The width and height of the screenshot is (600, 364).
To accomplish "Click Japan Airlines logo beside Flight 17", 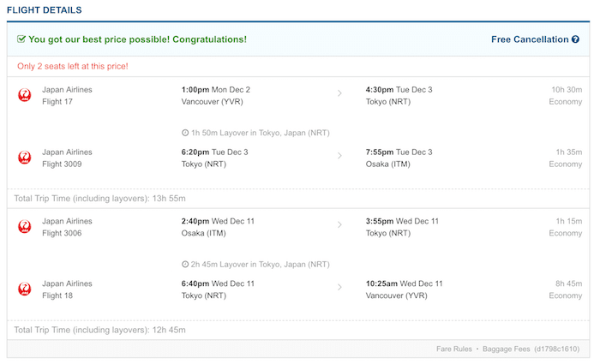I will 25,95.
